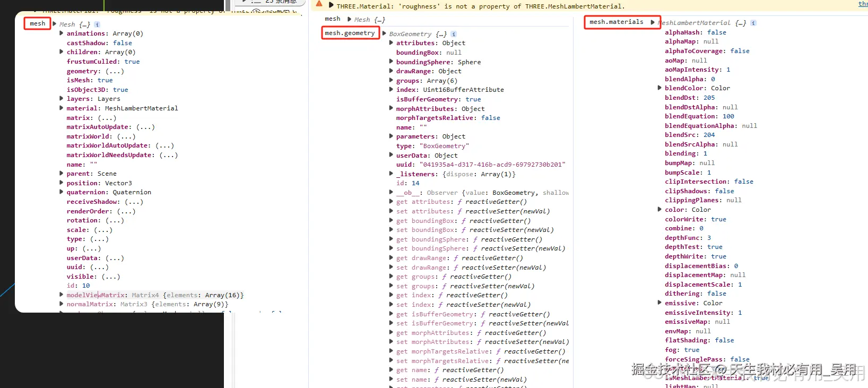Expand set groups: reactiveSetter(newVal) function

pos(391,286)
